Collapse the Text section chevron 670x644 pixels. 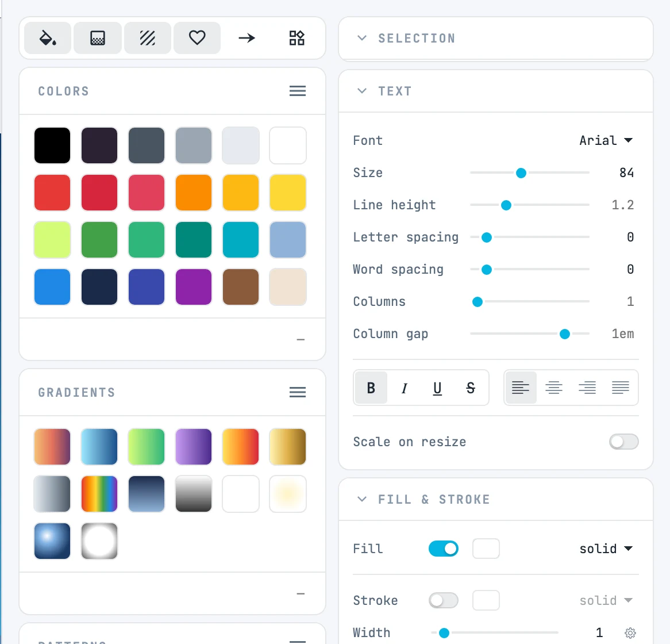click(362, 91)
